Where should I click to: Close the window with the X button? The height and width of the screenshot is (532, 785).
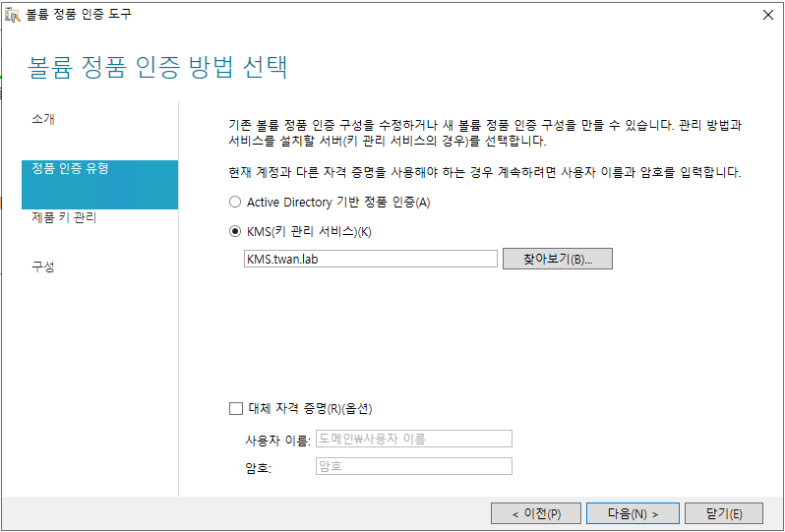click(x=768, y=15)
